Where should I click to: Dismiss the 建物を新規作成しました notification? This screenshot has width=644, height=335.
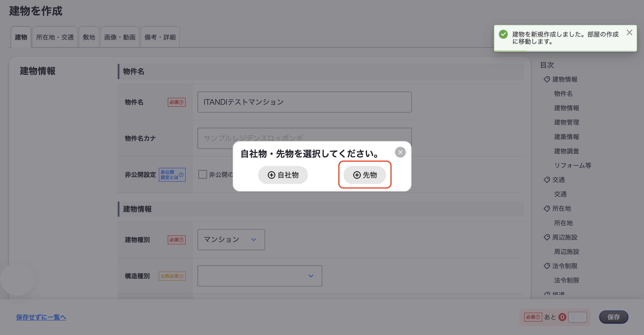[x=629, y=32]
